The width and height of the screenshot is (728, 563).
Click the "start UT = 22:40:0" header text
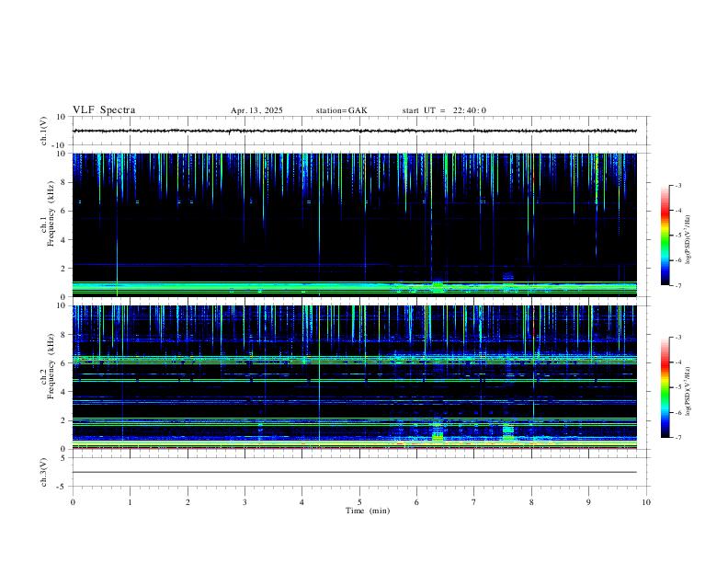(x=444, y=110)
